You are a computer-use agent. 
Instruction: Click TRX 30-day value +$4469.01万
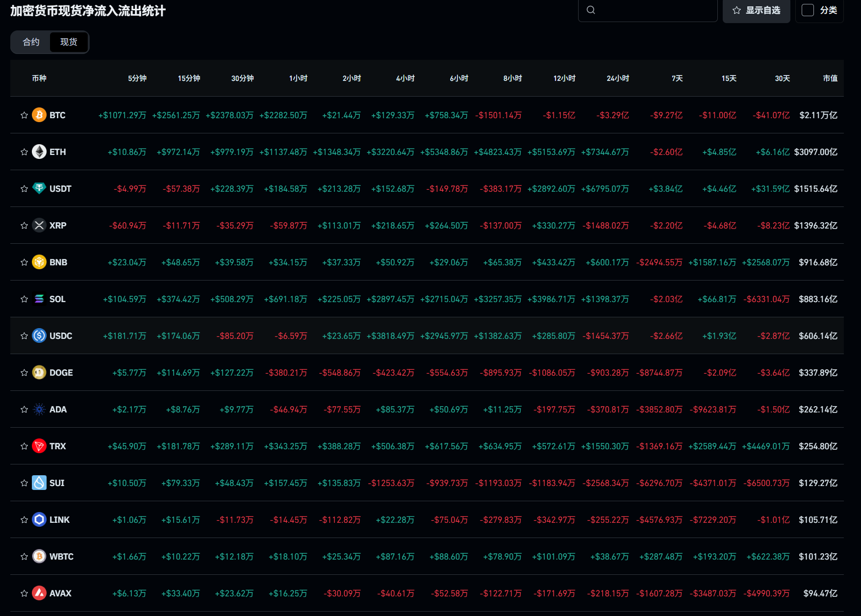pyautogui.click(x=766, y=446)
